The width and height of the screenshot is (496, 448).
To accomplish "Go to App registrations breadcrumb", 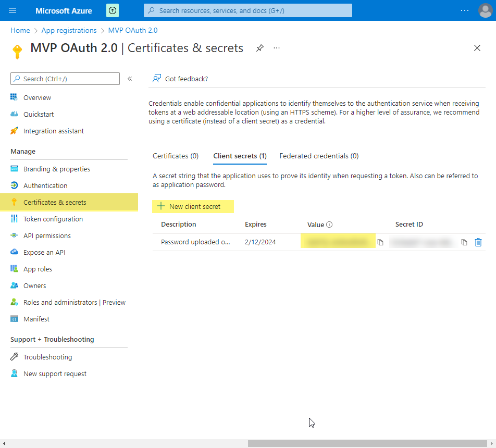I will click(69, 30).
